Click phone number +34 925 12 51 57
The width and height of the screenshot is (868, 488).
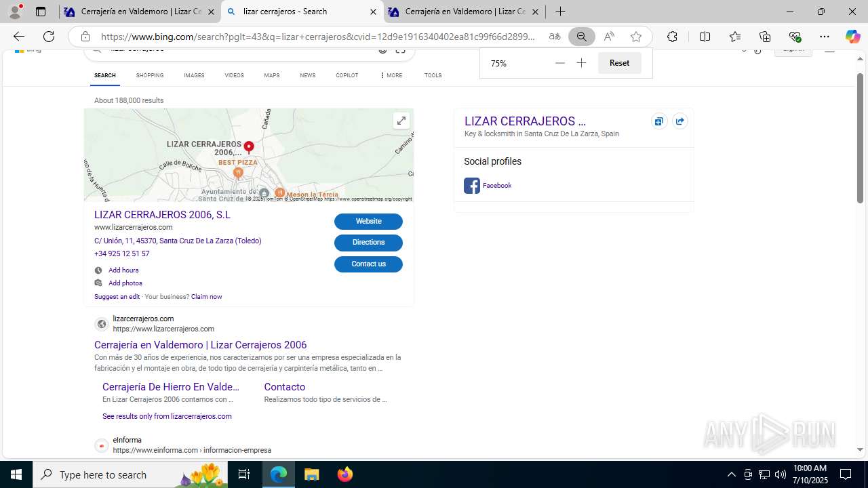[122, 253]
